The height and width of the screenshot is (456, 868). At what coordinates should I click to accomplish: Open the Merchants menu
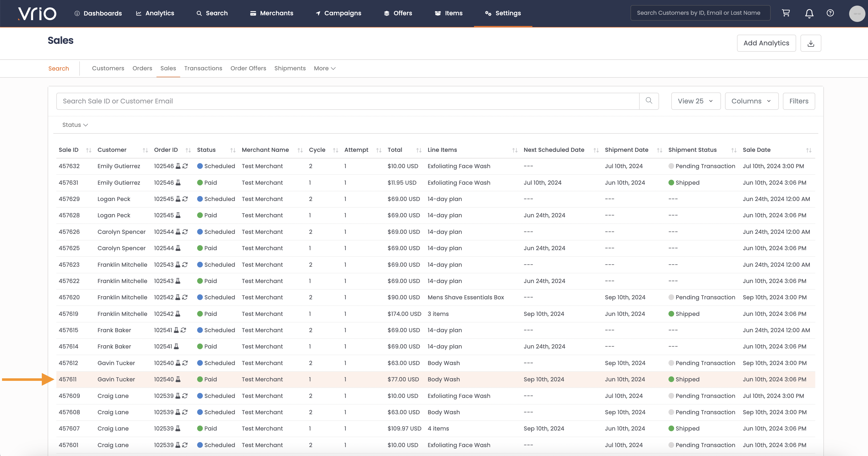pyautogui.click(x=272, y=13)
